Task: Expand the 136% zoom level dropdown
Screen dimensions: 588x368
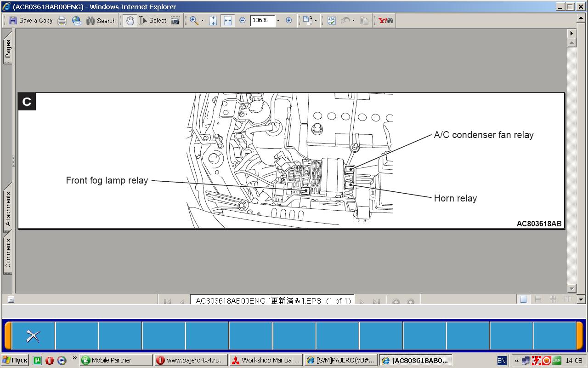Action: [278, 21]
